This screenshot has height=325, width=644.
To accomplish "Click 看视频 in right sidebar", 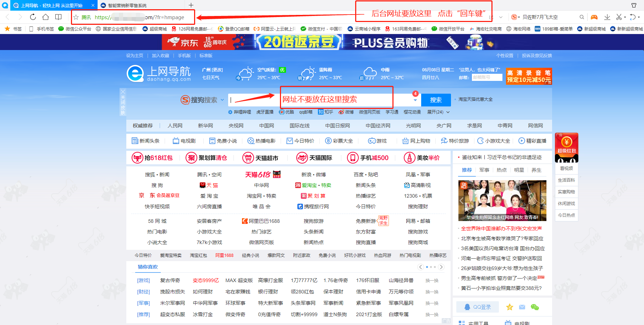I will (x=566, y=169).
